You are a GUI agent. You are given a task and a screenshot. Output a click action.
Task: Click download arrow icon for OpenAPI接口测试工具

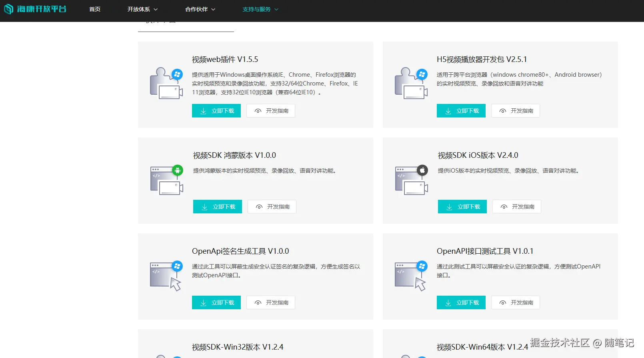click(x=448, y=303)
